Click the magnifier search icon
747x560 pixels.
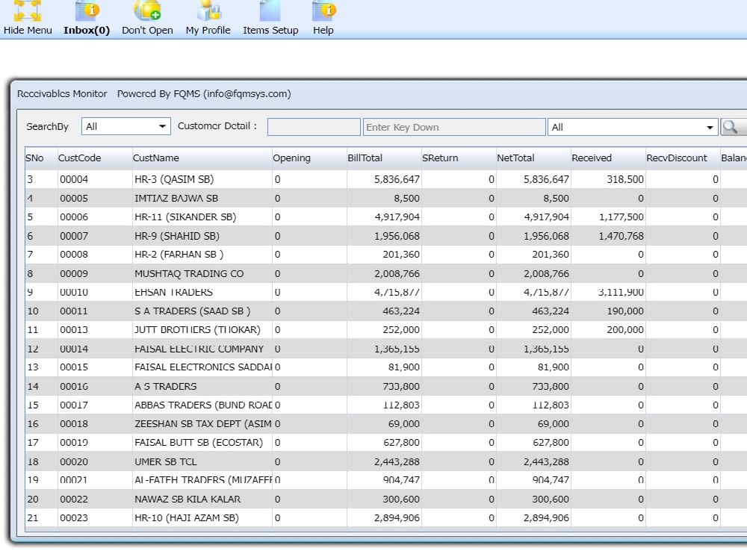pyautogui.click(x=731, y=127)
